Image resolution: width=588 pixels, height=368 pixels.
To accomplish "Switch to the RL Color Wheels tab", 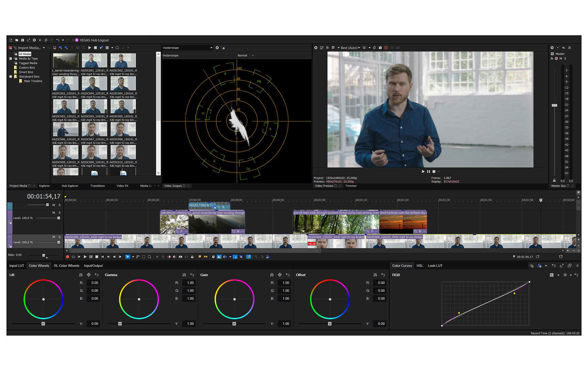I will click(x=66, y=266).
